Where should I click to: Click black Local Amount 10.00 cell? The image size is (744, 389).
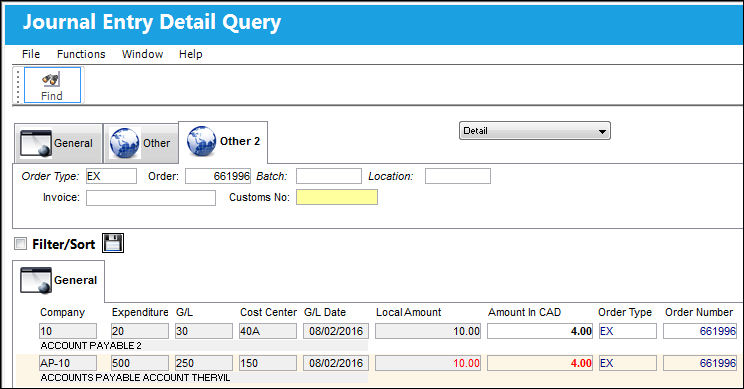428,331
